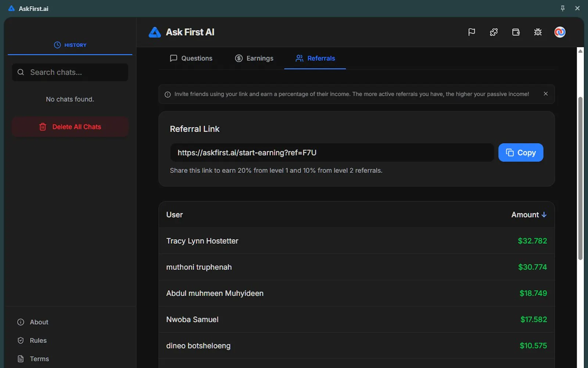Click the $10.575 amount
Screen dimensions: 588x368
[x=533, y=346]
